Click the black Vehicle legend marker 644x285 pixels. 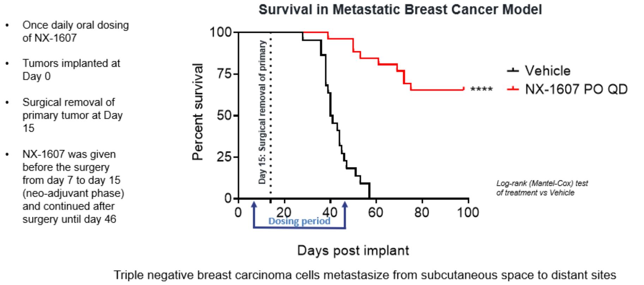click(x=513, y=71)
